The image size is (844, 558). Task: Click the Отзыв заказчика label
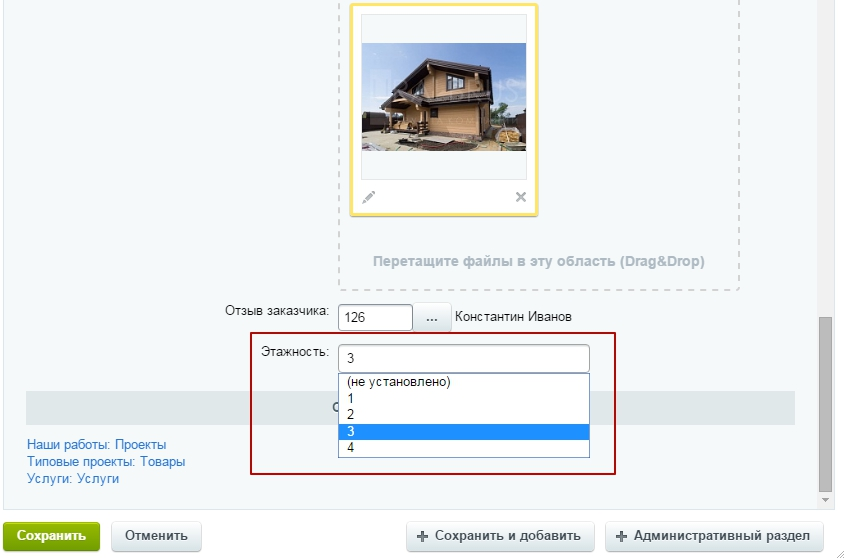277,311
